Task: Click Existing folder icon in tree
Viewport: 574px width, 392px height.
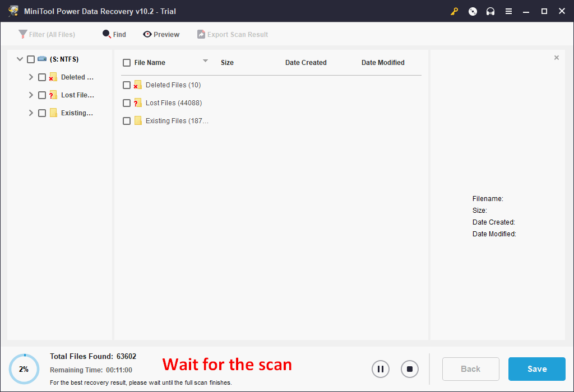Action: [x=53, y=113]
